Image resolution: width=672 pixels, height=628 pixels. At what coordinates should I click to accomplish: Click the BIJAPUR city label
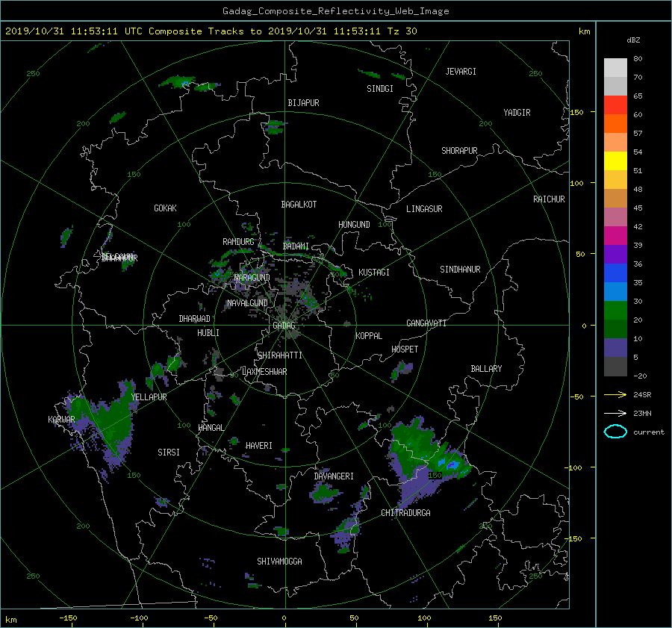coord(303,103)
